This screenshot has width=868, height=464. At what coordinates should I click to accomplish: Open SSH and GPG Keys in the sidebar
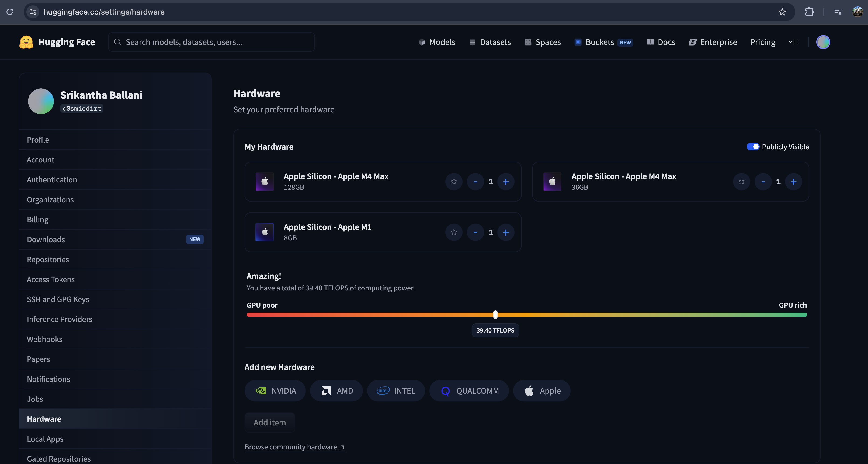115,299
